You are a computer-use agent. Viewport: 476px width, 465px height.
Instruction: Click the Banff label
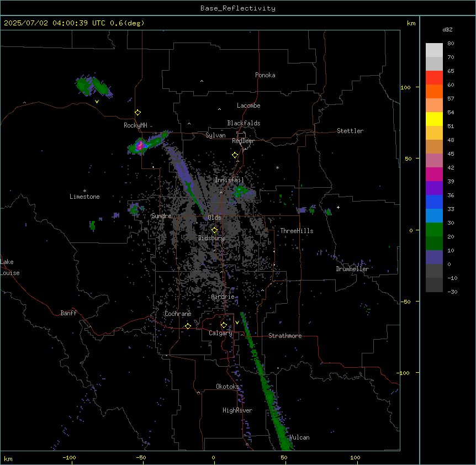pos(68,313)
